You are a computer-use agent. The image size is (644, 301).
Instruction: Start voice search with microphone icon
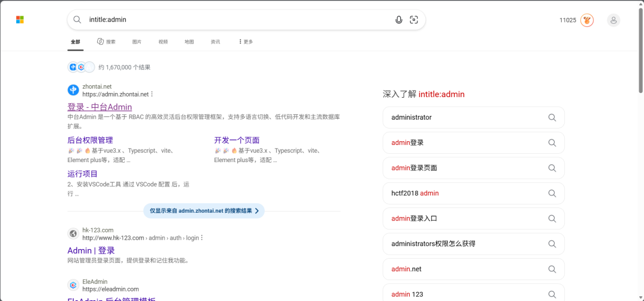pyautogui.click(x=398, y=20)
